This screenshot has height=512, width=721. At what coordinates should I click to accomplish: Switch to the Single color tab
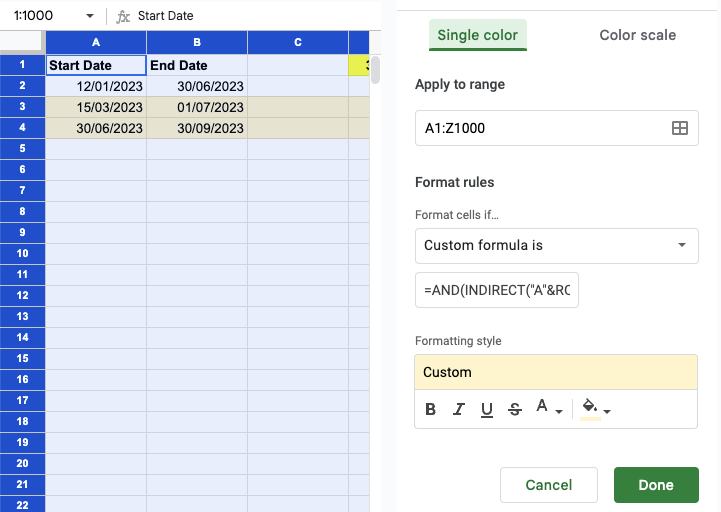click(x=477, y=35)
